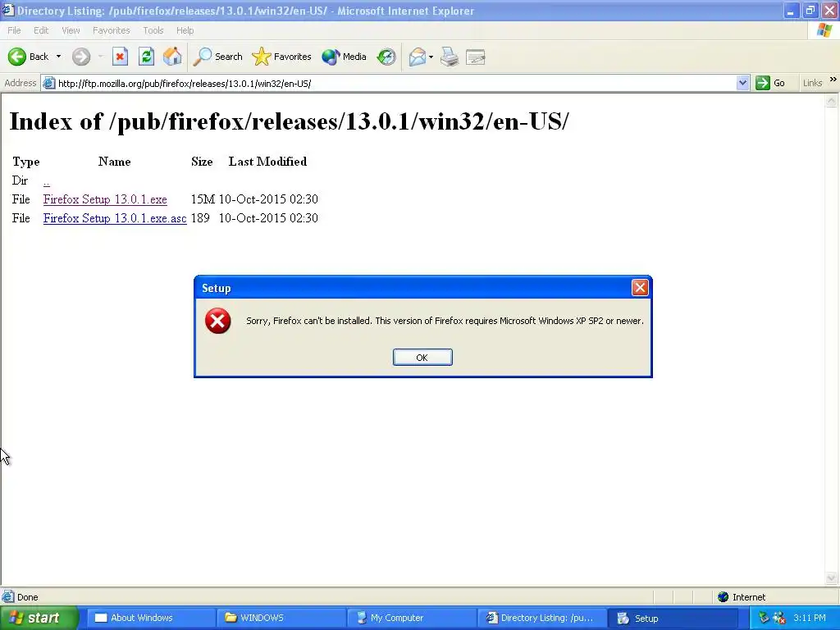This screenshot has width=840, height=630.
Task: Open the Firefox Setup 13.0.1.exe link
Action: tap(105, 199)
